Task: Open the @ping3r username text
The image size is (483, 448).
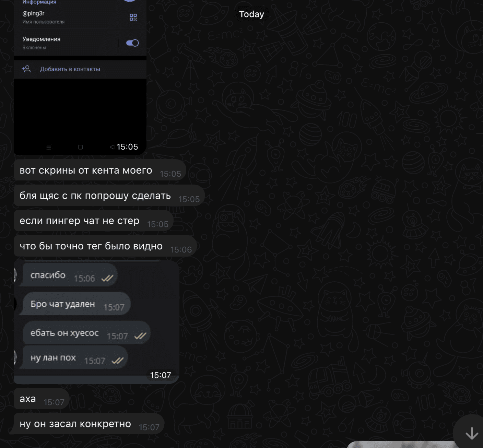Action: pos(33,13)
